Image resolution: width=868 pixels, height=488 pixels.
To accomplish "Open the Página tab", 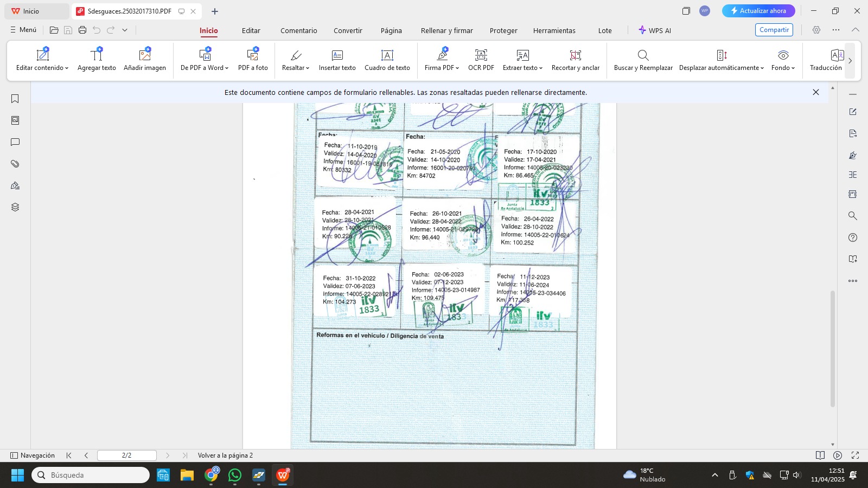I will click(391, 30).
